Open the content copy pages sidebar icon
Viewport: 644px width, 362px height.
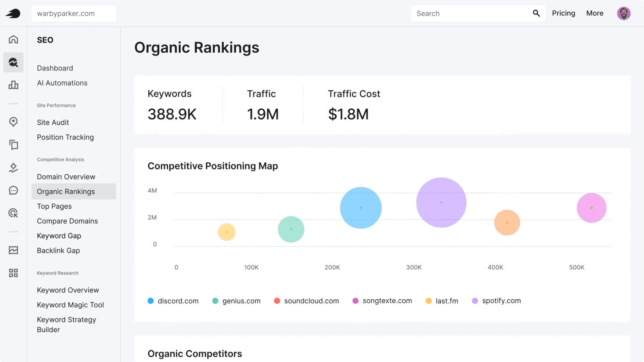[x=13, y=145]
